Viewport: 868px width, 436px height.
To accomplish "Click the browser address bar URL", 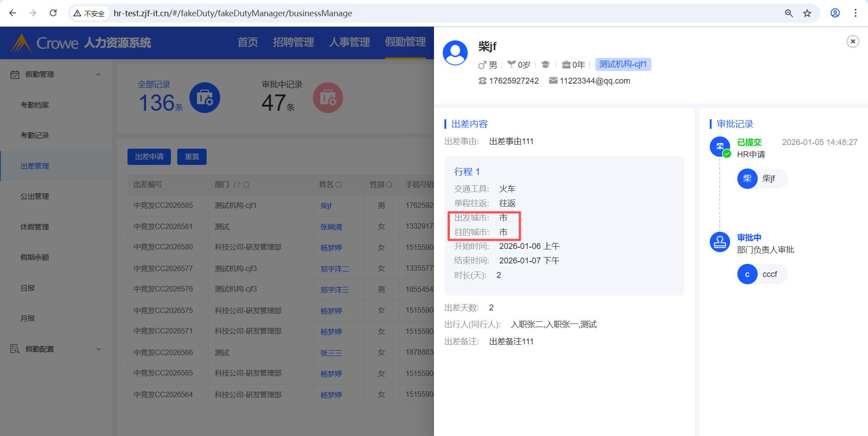I will (233, 13).
